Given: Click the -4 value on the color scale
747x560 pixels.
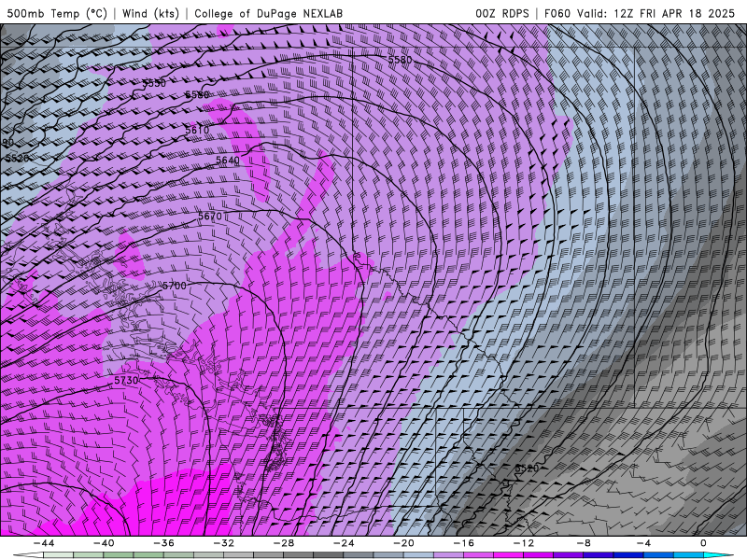Looking at the screenshot, I should click(x=643, y=543).
